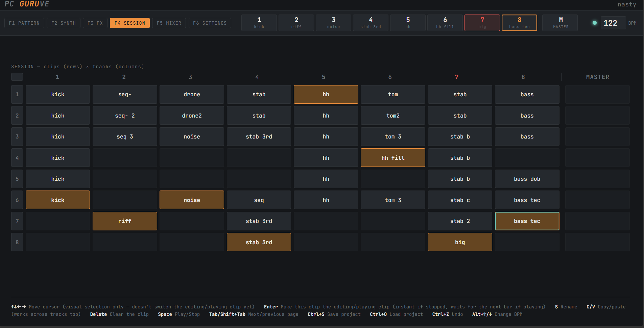The image size is (644, 328).
Task: Select track 1 kick button in header
Action: 259,23
